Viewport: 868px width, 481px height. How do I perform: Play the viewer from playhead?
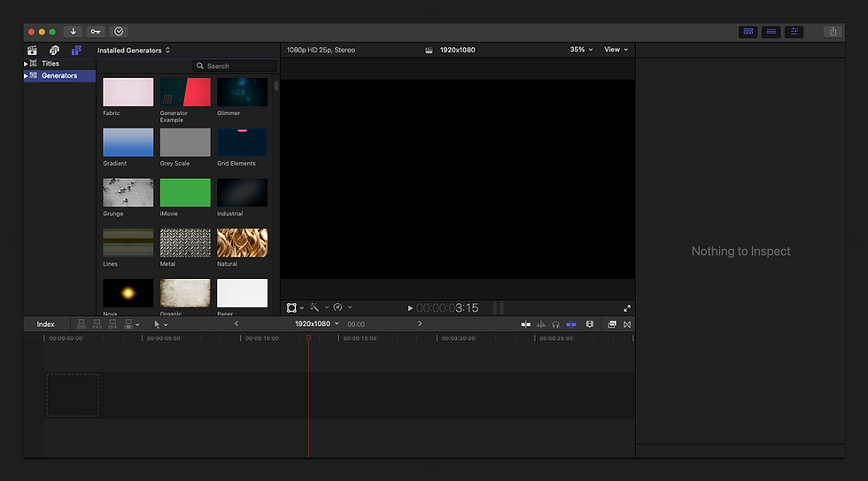410,308
